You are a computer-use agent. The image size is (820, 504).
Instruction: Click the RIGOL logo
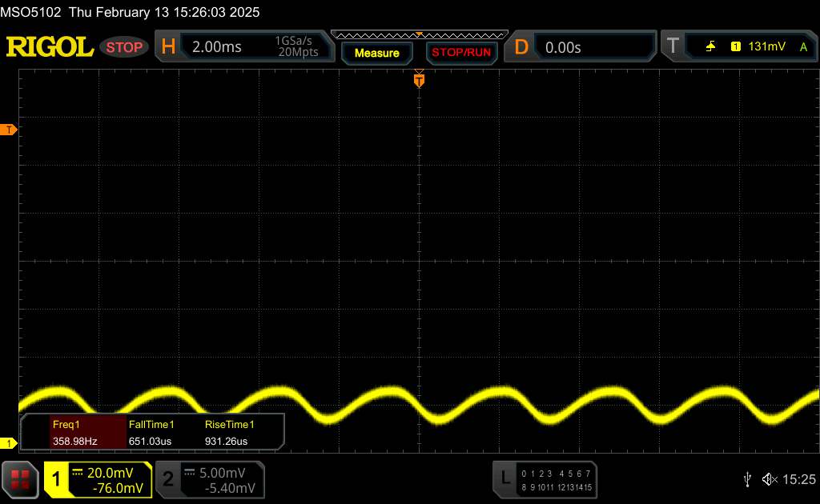50,47
